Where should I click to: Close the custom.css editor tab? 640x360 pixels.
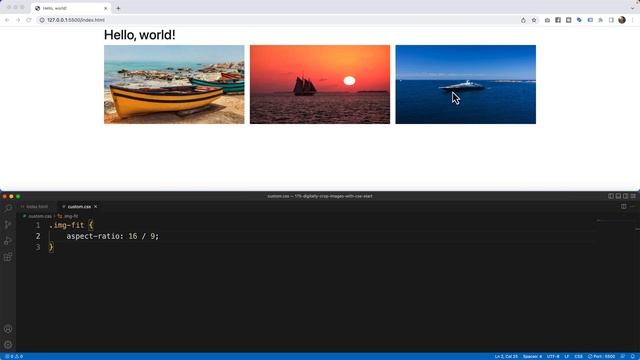click(x=96, y=207)
